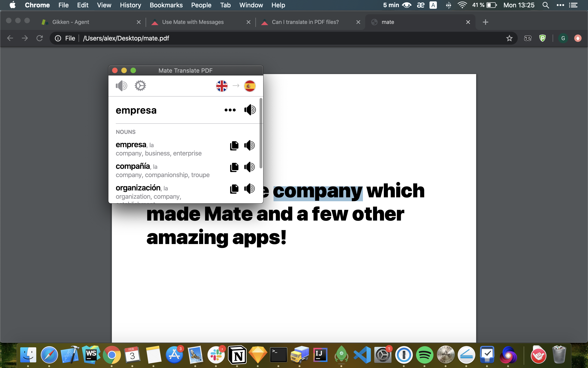Viewport: 588px width, 368px height.
Task: Click Mate æ icon in menu bar
Action: point(421,5)
